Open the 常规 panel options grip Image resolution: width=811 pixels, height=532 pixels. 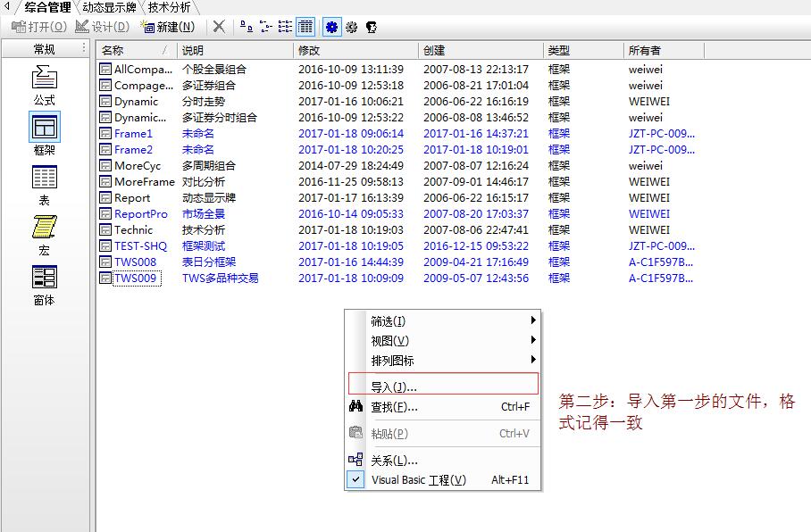pyautogui.click(x=84, y=48)
